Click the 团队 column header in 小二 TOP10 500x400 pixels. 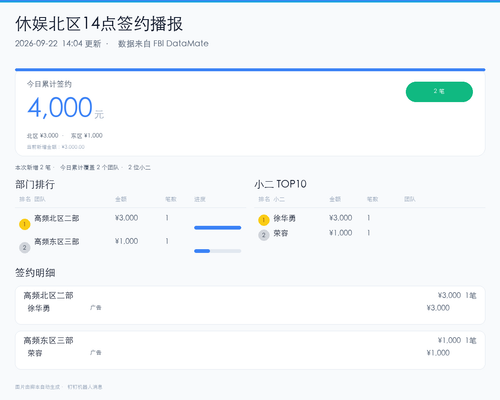point(410,199)
